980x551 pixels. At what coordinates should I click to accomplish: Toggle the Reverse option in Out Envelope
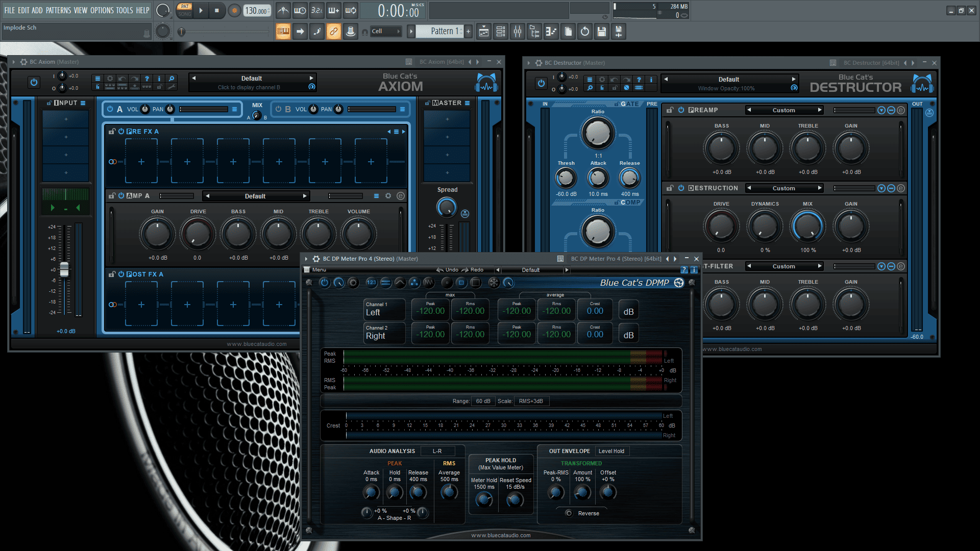point(569,513)
